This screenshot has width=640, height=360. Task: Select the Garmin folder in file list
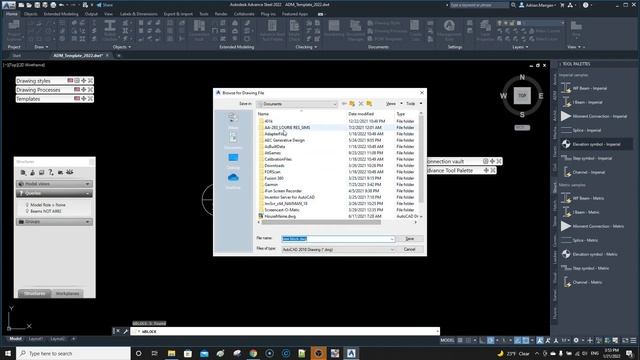[x=271, y=184]
